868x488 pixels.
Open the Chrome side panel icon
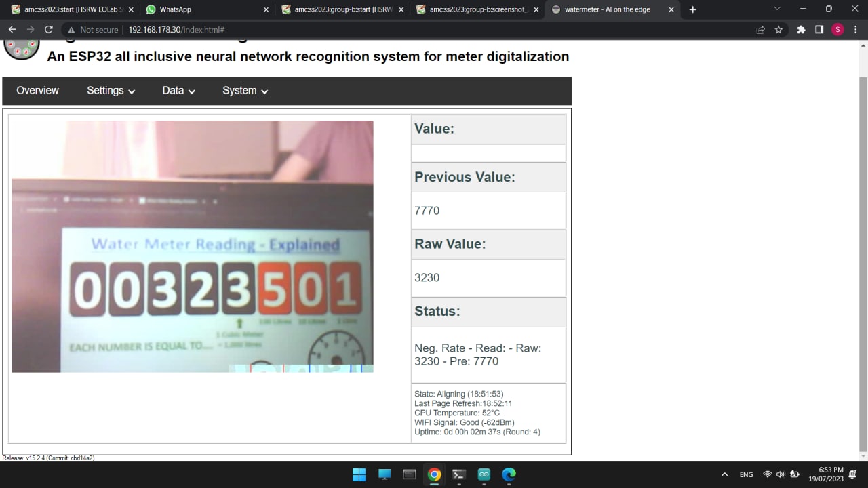point(819,30)
